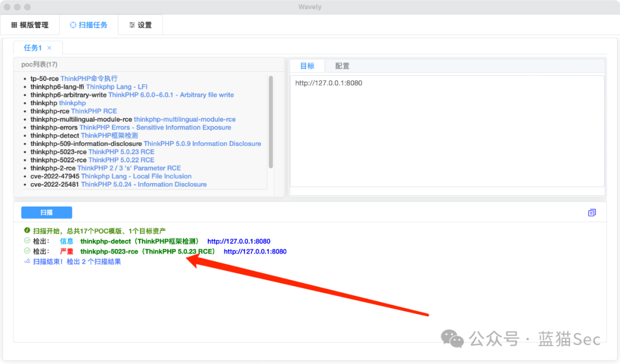Screen dimensions: 620x364
Task: Open Thinkphp Lang - Local File Inclusion link
Action: point(137,176)
